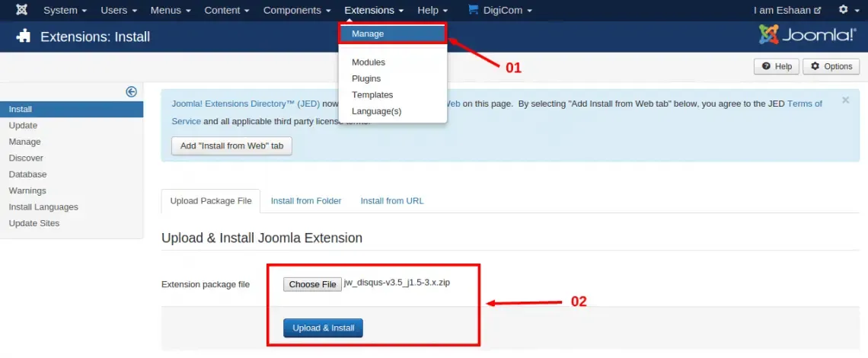
Task: Expand the Components dropdown menu
Action: point(297,10)
